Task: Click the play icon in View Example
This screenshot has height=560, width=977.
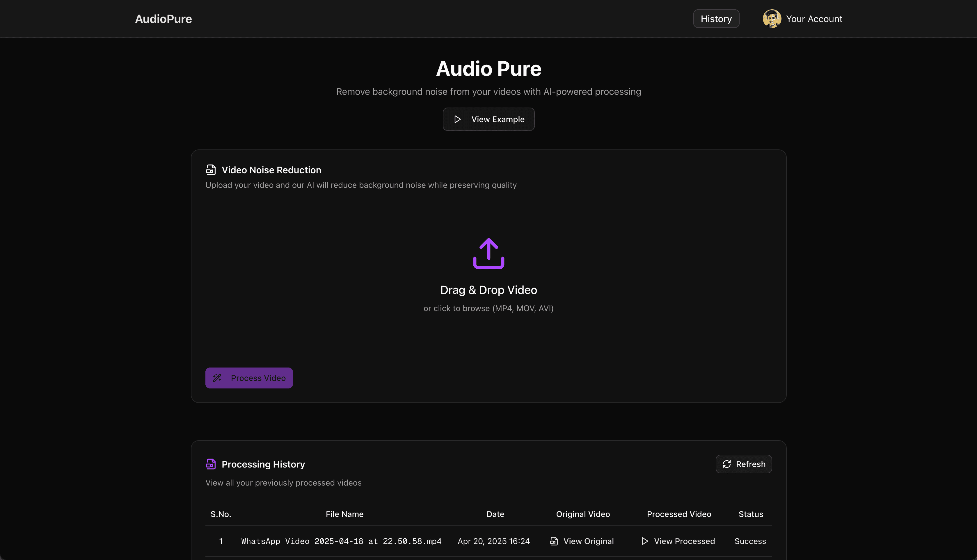Action: 457,119
